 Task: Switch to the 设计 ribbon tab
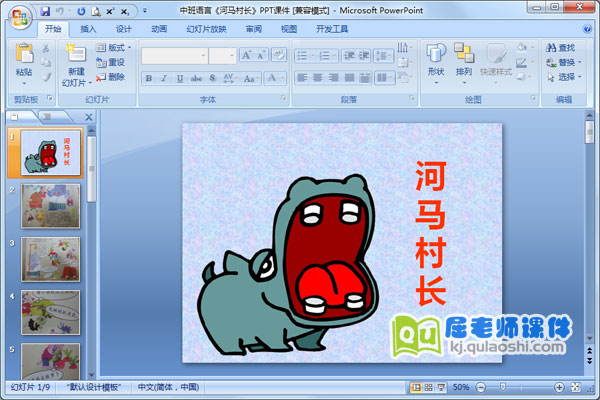pyautogui.click(x=124, y=29)
